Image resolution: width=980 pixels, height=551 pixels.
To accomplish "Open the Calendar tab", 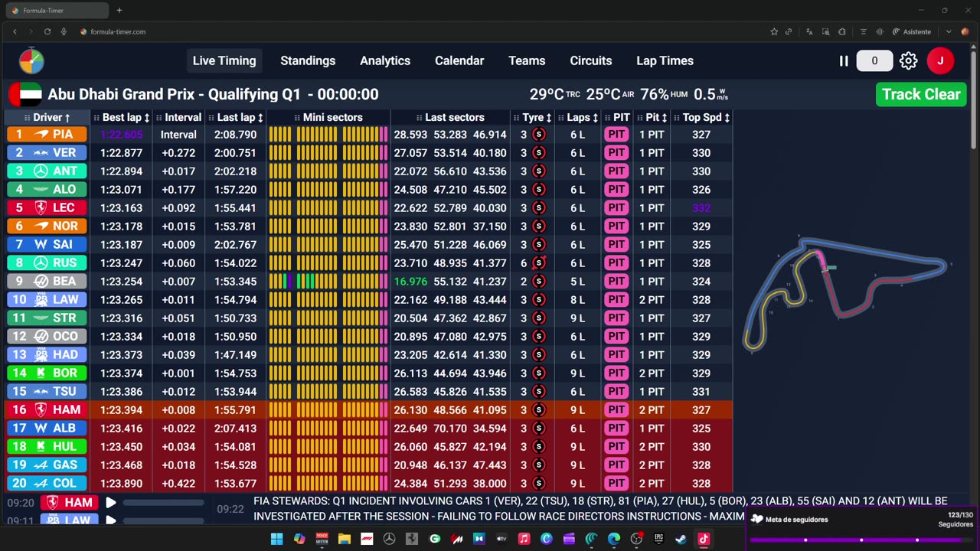I will (459, 61).
